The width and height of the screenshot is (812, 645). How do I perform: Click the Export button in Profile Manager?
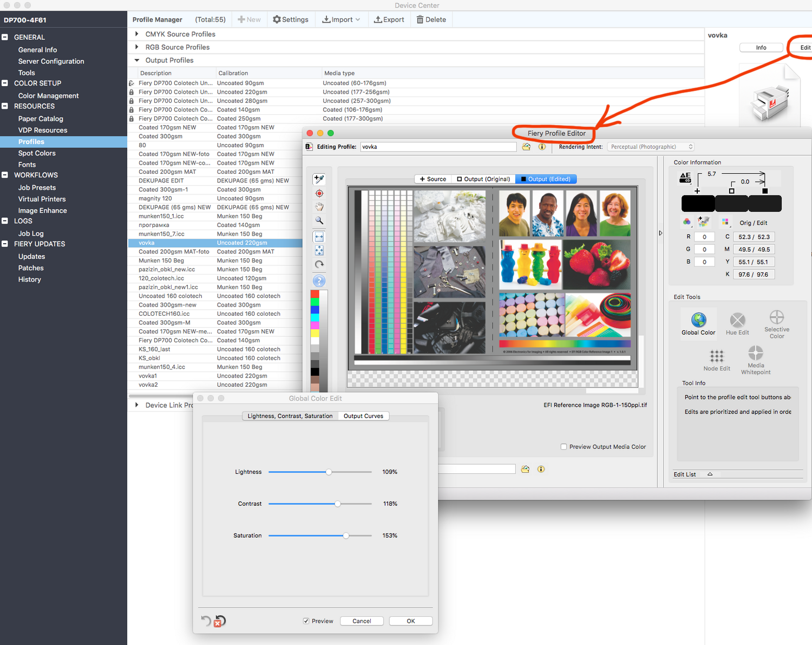pos(389,19)
